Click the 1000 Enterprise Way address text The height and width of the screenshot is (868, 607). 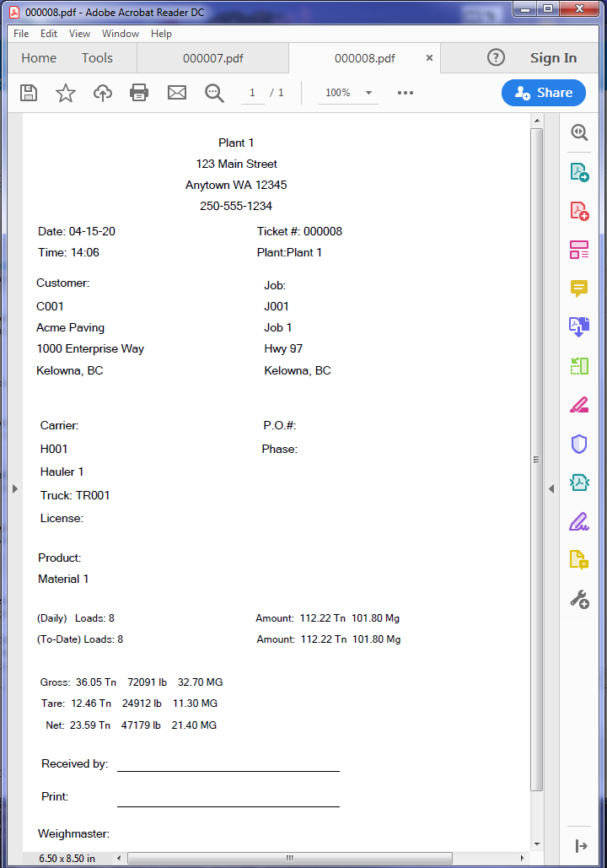(90, 348)
